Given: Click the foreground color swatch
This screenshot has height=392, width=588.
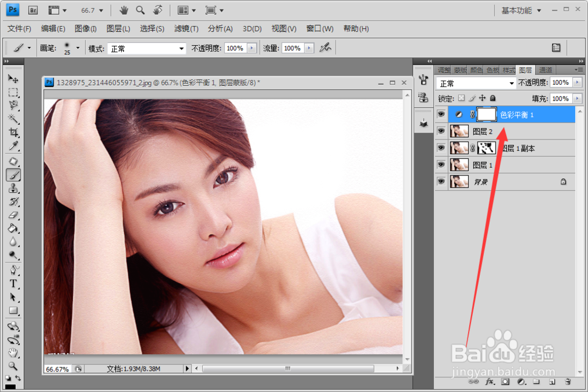Looking at the screenshot, I should point(10,387).
